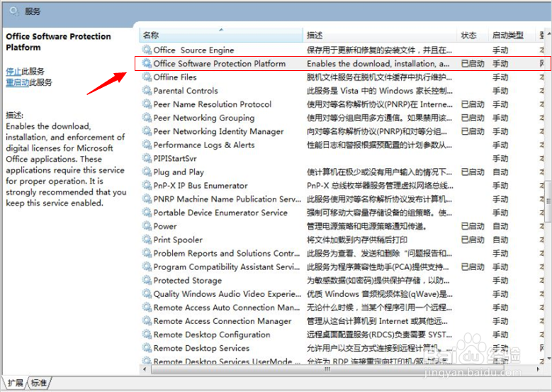Click the Remote Desktop Configuration service name
552x392 pixels.
[x=212, y=335]
